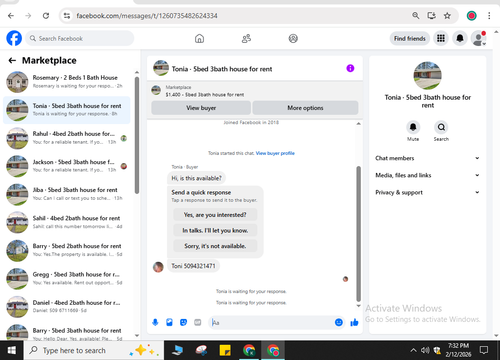The height and width of the screenshot is (360, 500).
Task: Open taskbar volume control
Action: 425,350
